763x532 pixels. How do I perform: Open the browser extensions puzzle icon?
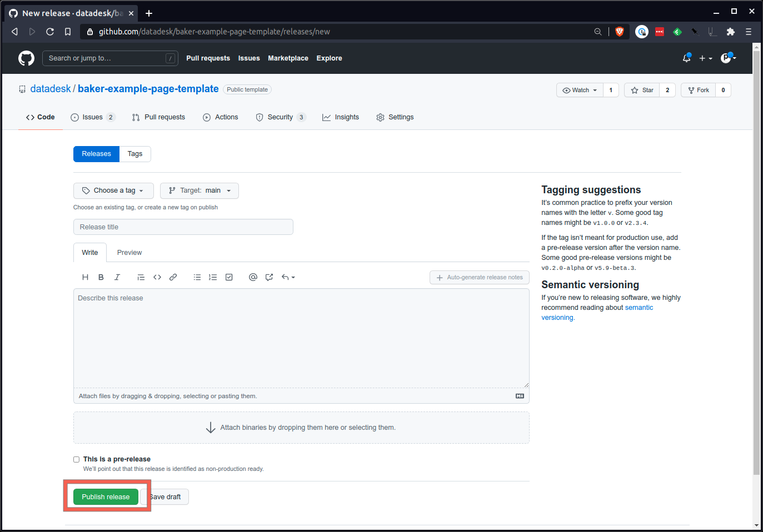pos(731,32)
